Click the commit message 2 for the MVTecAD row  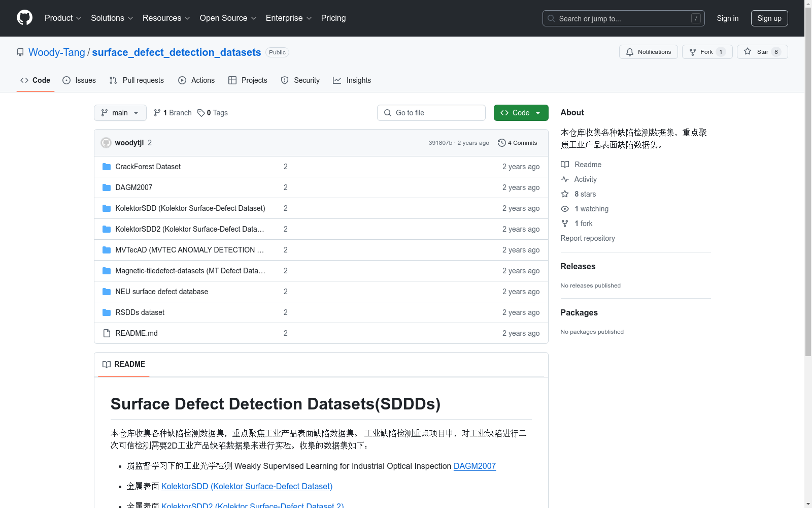pyautogui.click(x=286, y=250)
